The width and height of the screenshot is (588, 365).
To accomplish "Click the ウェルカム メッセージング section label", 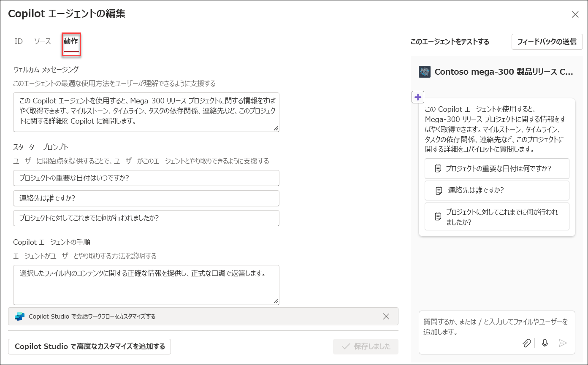I will 46,69.
